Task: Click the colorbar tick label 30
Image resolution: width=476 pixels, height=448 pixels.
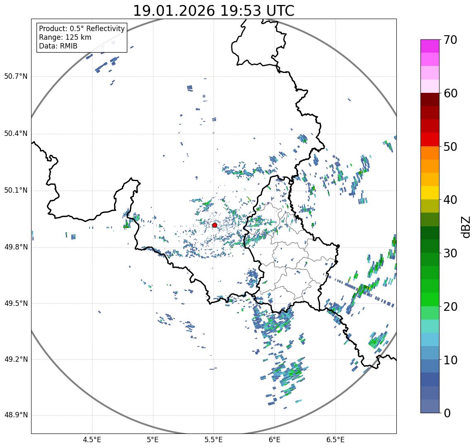Action: [450, 253]
